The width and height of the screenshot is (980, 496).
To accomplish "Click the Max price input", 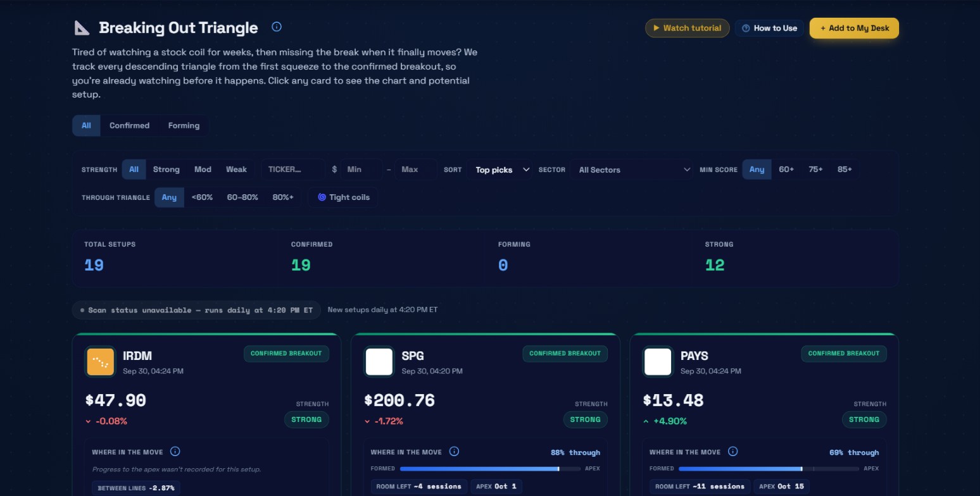I will [415, 170].
